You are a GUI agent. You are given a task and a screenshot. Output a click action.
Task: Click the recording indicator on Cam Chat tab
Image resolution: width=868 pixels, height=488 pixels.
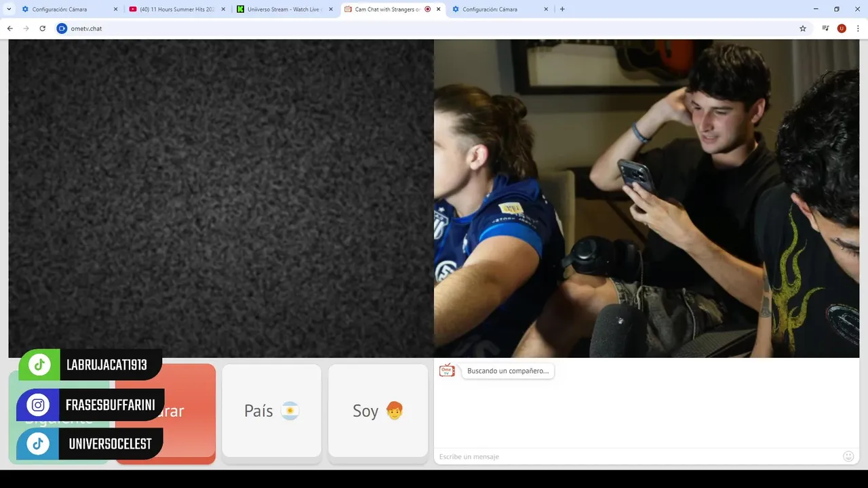pos(427,9)
